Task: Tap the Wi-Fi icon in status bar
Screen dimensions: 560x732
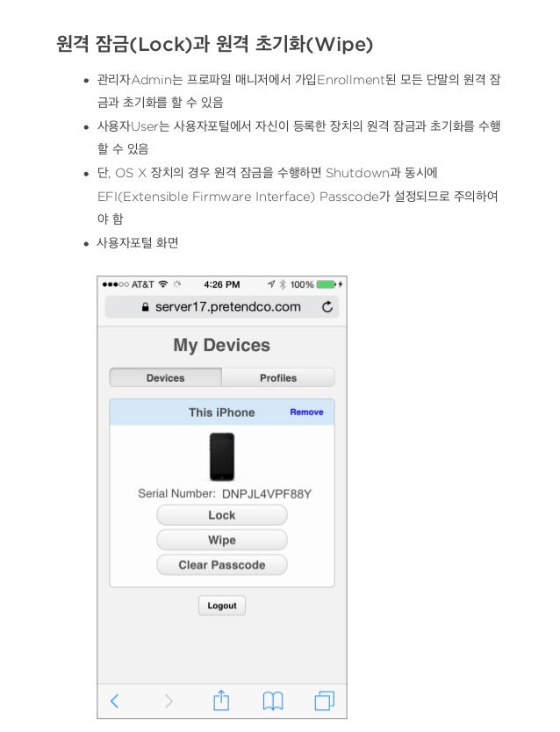Action: [163, 283]
